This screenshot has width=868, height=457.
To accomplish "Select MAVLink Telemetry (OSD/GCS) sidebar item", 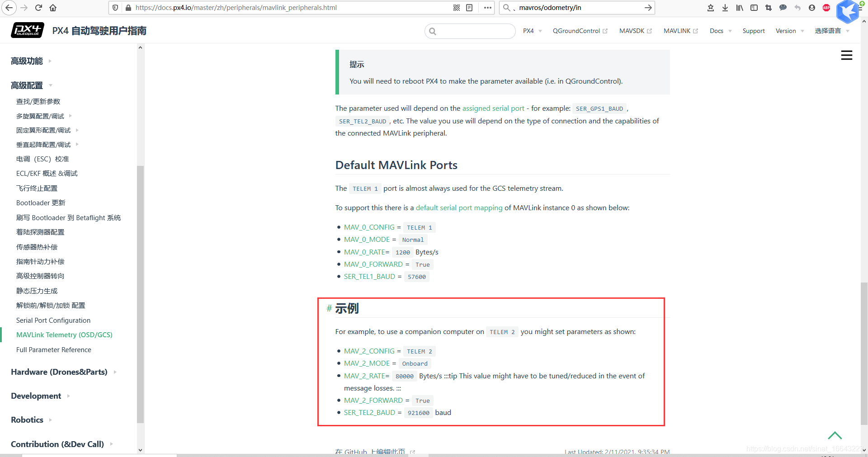I will click(64, 335).
